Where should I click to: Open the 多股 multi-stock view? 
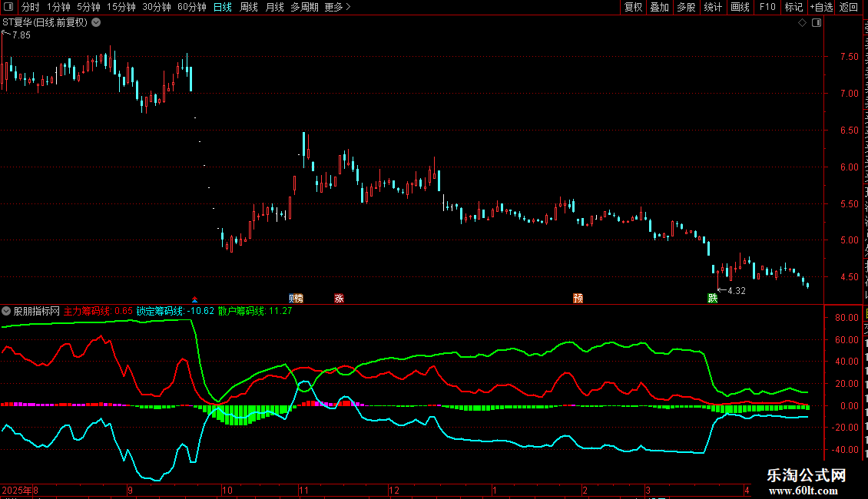[x=686, y=7]
